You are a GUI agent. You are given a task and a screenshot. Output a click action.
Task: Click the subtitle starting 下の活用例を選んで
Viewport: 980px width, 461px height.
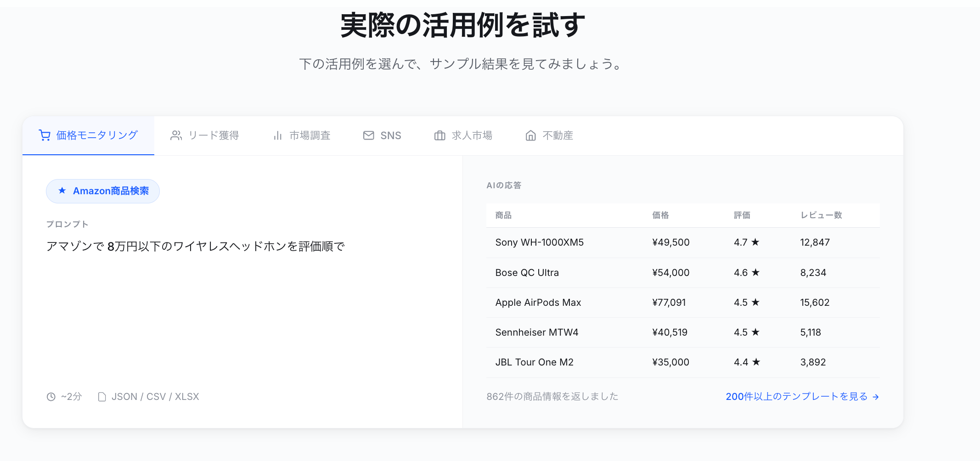461,64
